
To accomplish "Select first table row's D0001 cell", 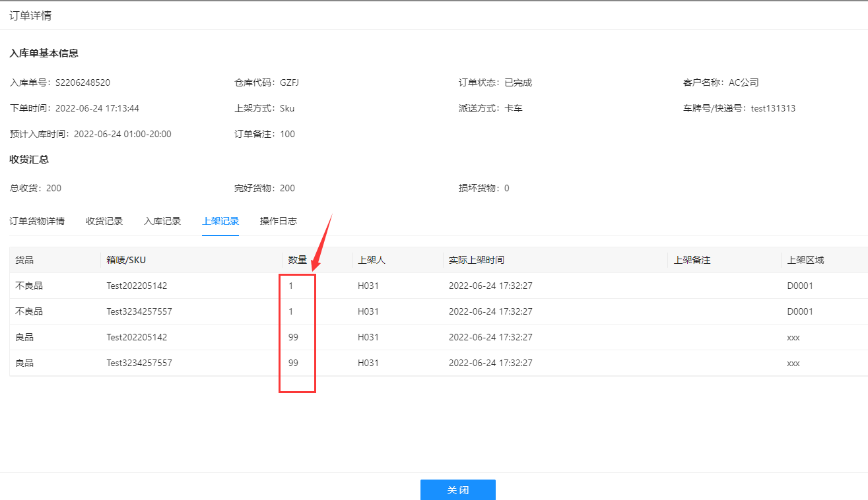I will [800, 286].
